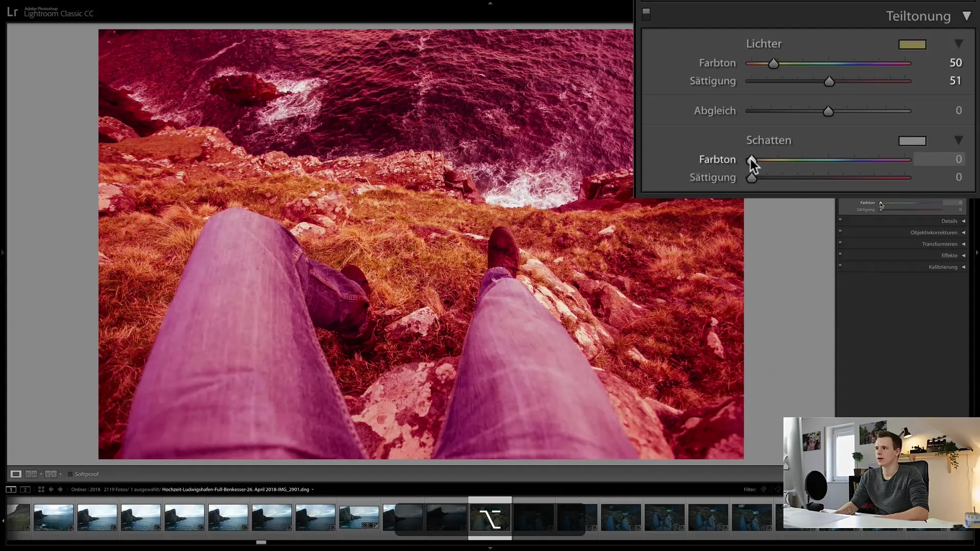Click the Abgleich balance slider handle
The image size is (980, 551).
click(828, 111)
